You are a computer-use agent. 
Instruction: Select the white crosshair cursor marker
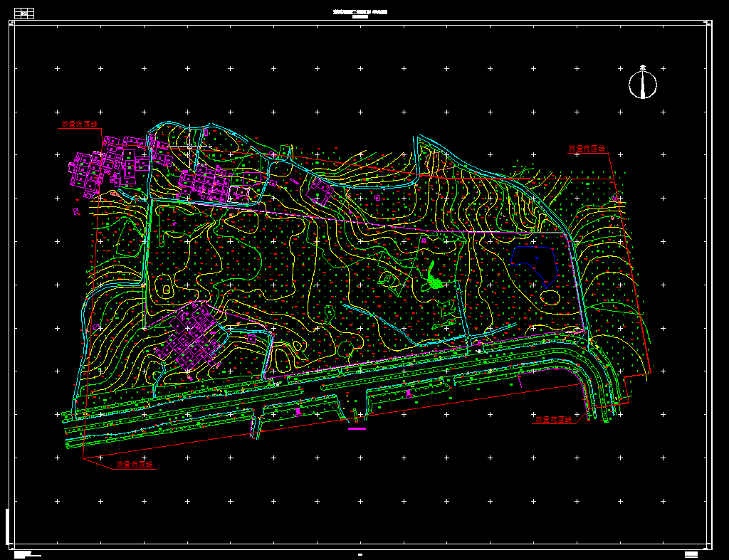189,147
